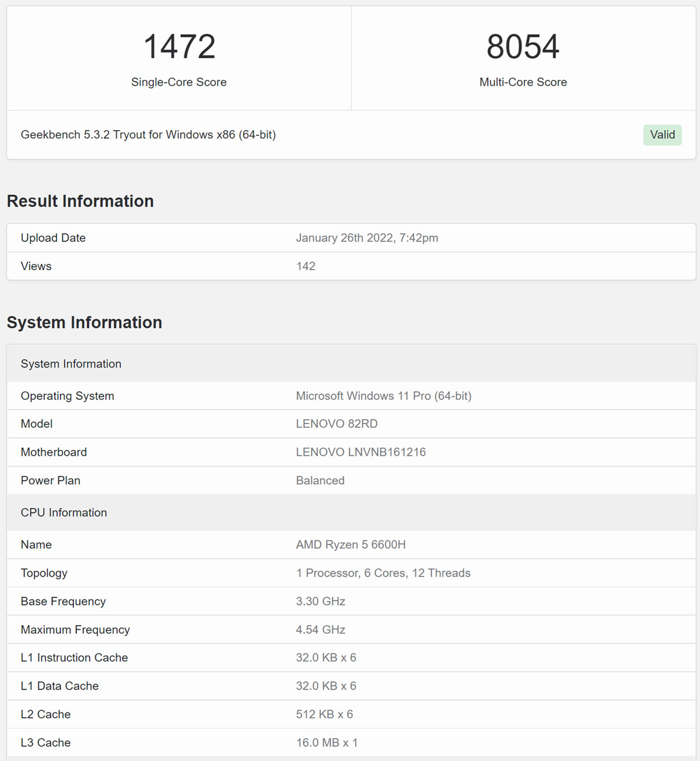This screenshot has height=761, width=700.
Task: Click the System Information section heading
Action: pos(85,322)
